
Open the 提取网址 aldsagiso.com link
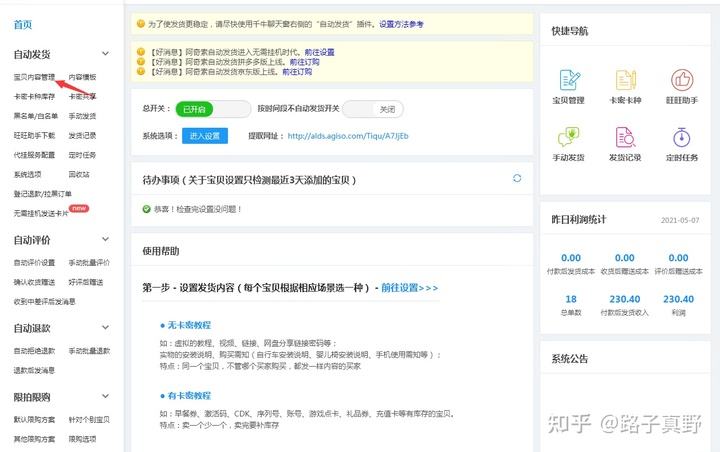[x=348, y=136]
